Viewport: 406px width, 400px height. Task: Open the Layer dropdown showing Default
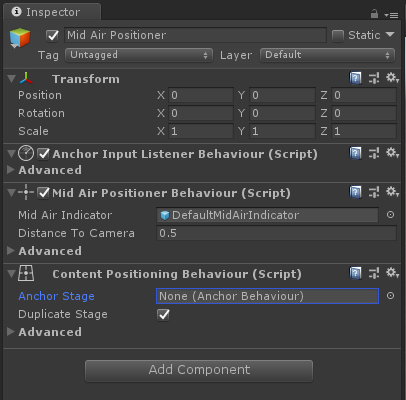coord(327,55)
